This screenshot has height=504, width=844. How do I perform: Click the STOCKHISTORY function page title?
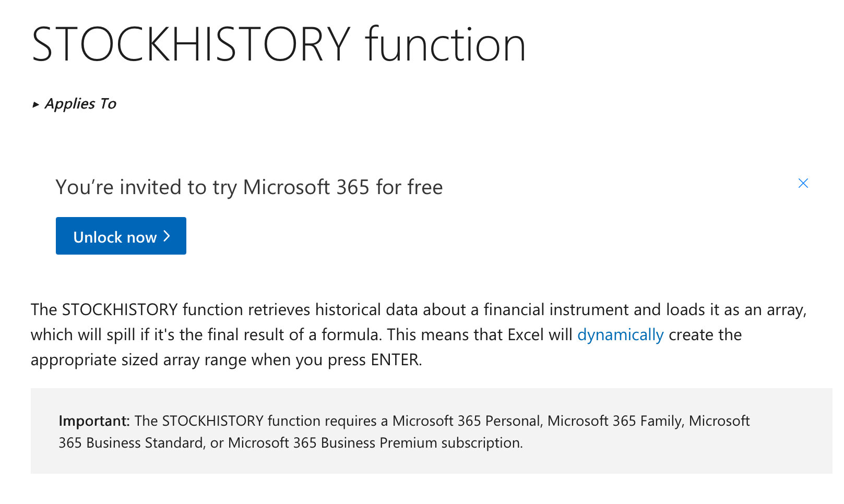(278, 45)
